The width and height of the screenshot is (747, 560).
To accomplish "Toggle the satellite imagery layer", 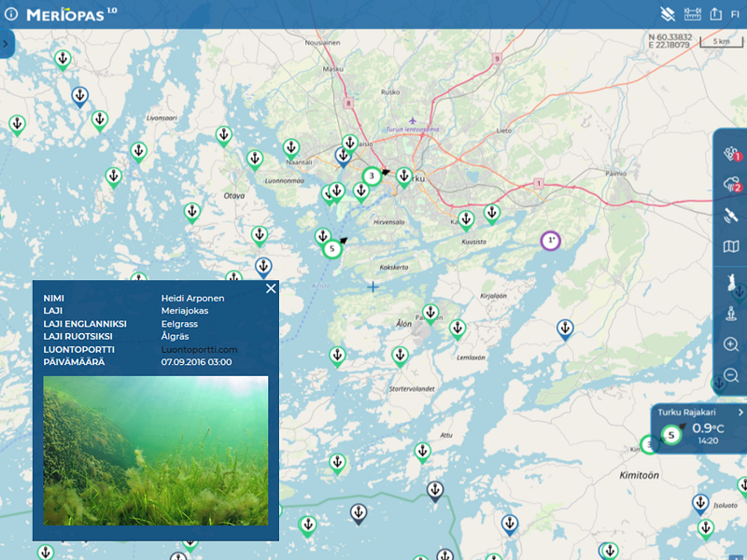I will (731, 216).
